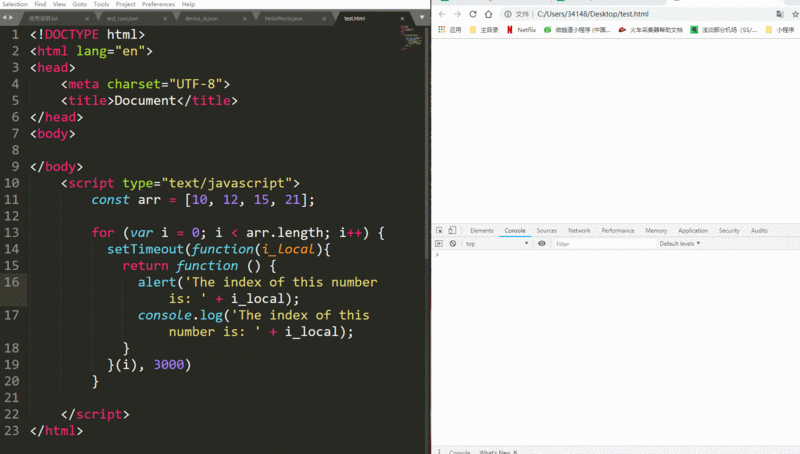Click the translate page icon
Viewport: 800px width, 454px height.
point(780,14)
